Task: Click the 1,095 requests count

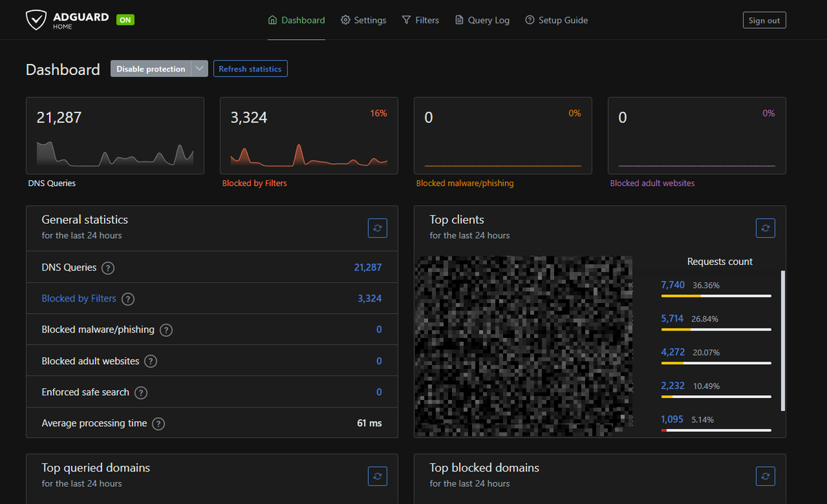Action: coord(673,419)
